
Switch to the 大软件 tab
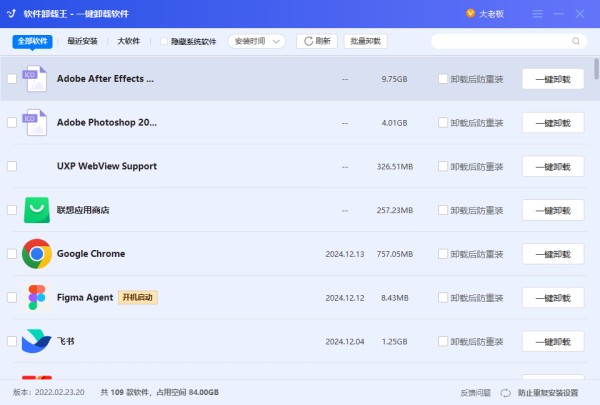(x=129, y=41)
